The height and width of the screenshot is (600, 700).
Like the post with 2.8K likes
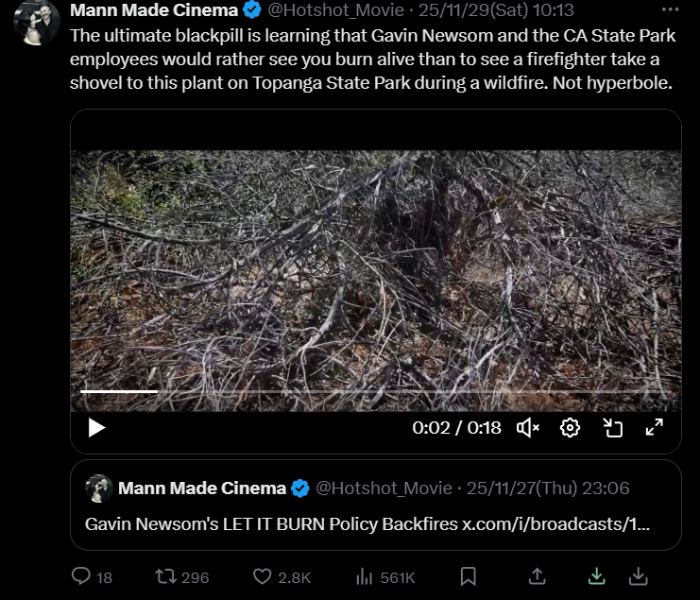(282, 576)
